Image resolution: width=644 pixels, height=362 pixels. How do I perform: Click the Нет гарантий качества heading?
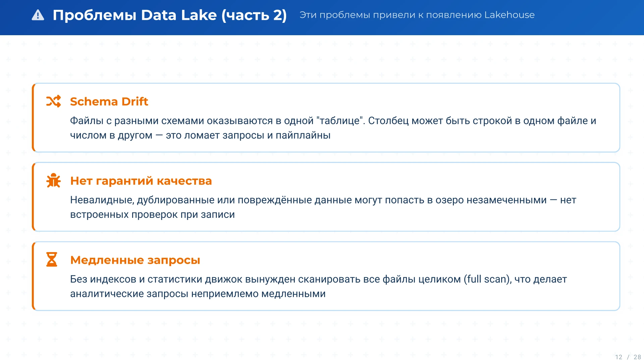(141, 181)
